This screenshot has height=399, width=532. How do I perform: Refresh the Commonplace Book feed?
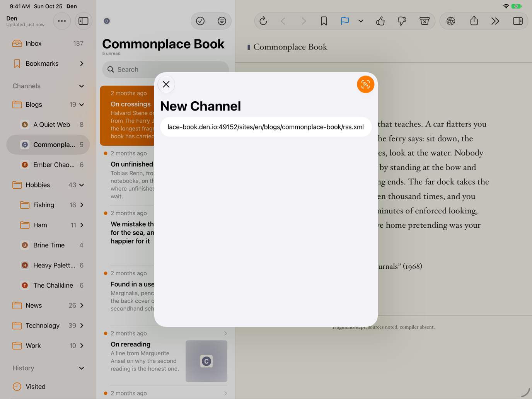point(263,21)
